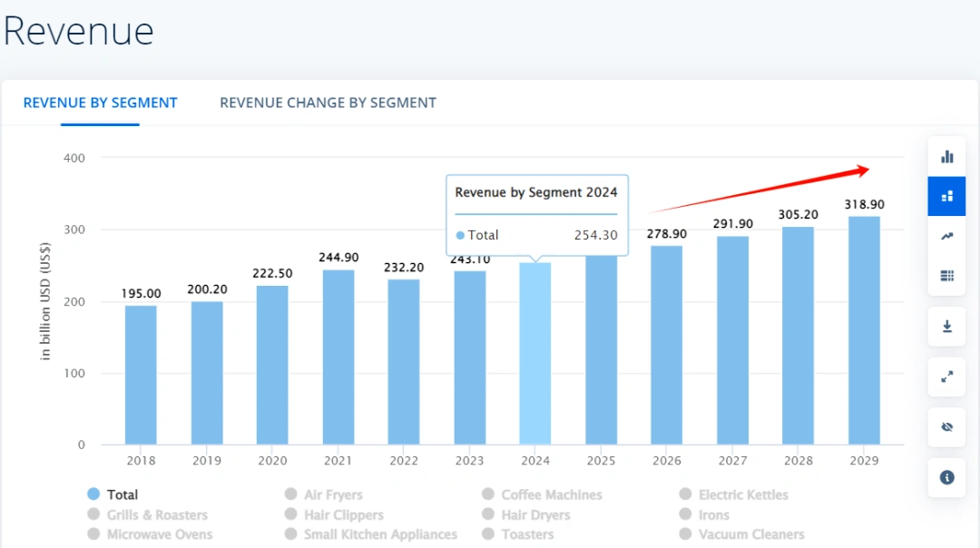
Task: Click the download chart icon
Action: click(x=946, y=327)
